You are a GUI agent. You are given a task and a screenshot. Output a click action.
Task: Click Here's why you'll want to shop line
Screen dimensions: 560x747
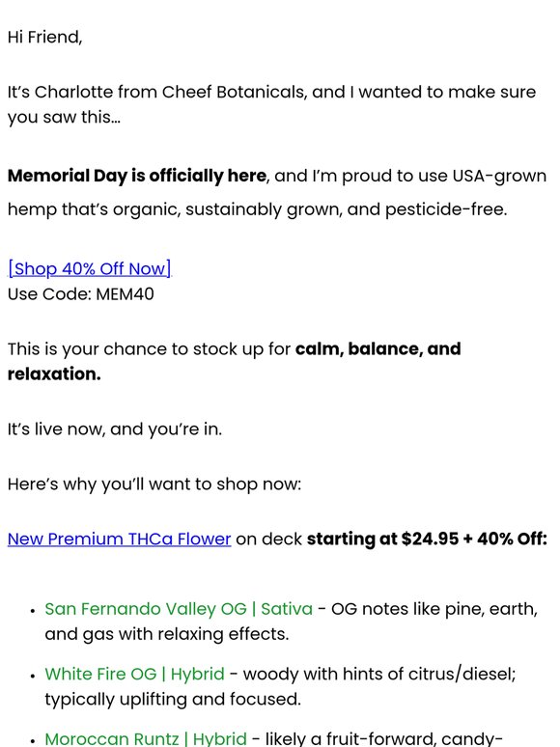[x=154, y=484]
